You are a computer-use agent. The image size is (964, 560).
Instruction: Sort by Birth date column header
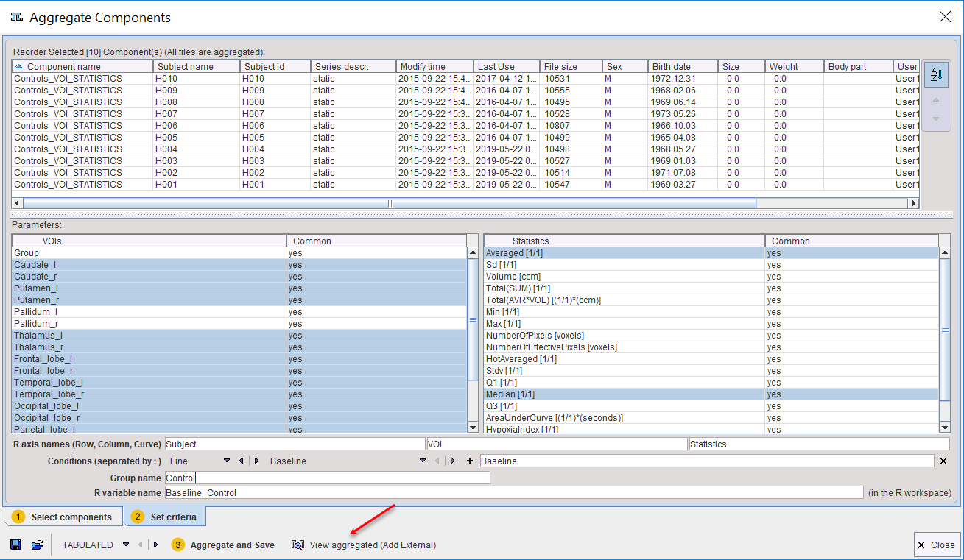point(683,66)
